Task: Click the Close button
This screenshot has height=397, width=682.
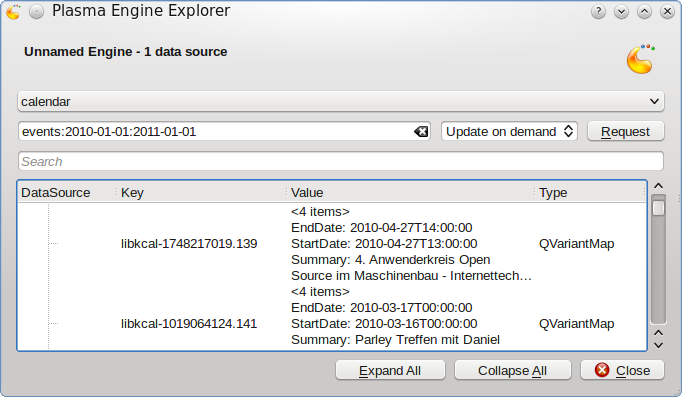Action: [x=622, y=370]
